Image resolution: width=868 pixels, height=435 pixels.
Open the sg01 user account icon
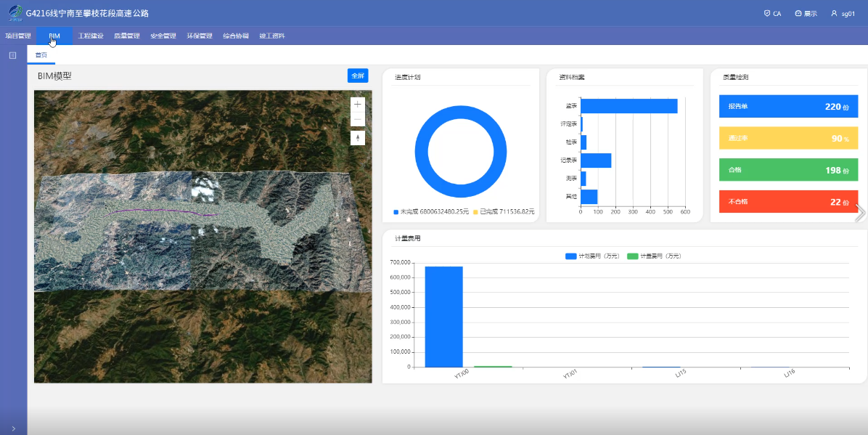pos(835,13)
